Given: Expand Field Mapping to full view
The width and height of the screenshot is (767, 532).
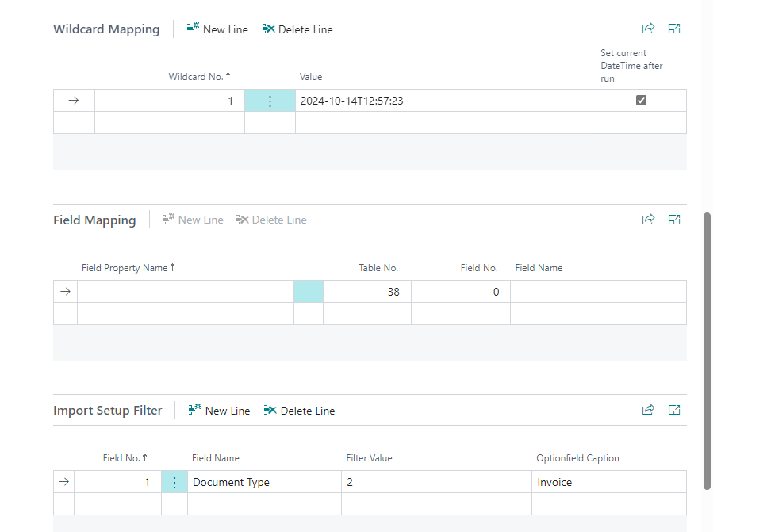Looking at the screenshot, I should pos(674,220).
